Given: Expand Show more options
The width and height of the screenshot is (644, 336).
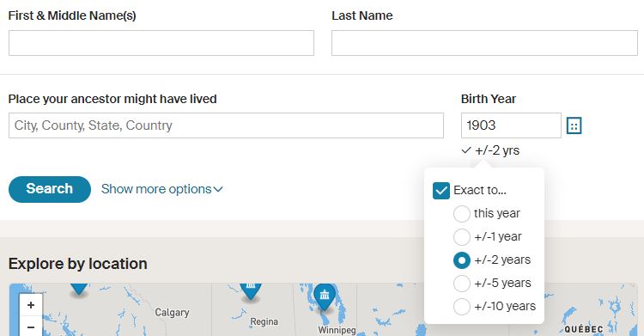Looking at the screenshot, I should pyautogui.click(x=161, y=189).
